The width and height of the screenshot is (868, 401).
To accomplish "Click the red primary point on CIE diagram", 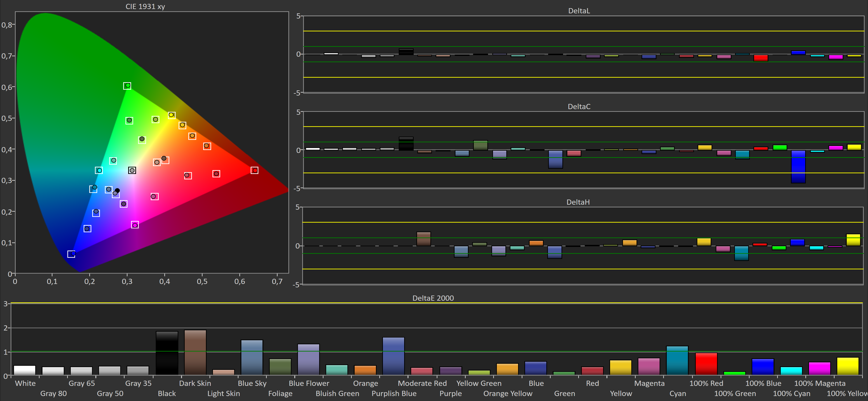I will (255, 170).
